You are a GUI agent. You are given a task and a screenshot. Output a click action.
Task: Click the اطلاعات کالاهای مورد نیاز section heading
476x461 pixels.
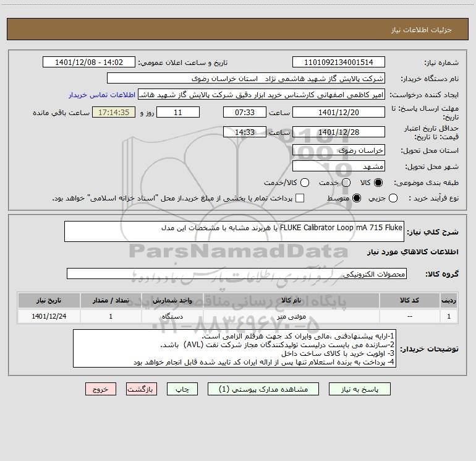pyautogui.click(x=412, y=252)
